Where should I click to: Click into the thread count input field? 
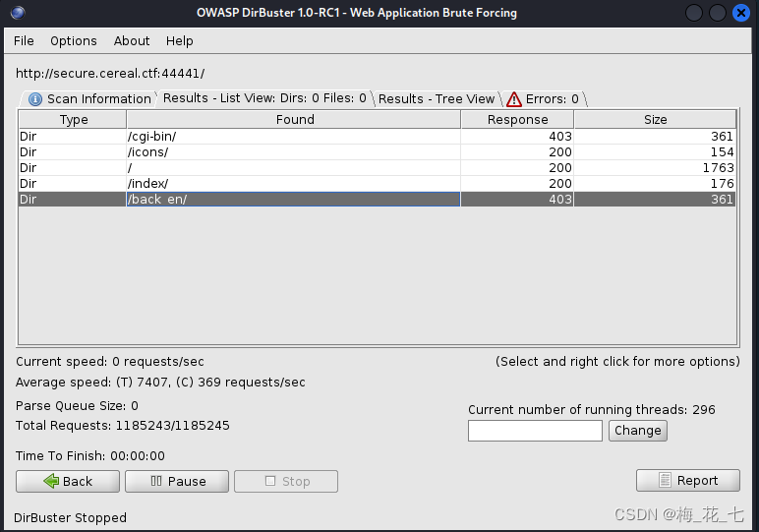pyautogui.click(x=535, y=431)
